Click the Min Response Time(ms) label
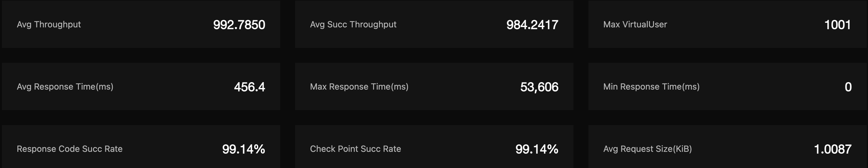 651,87
